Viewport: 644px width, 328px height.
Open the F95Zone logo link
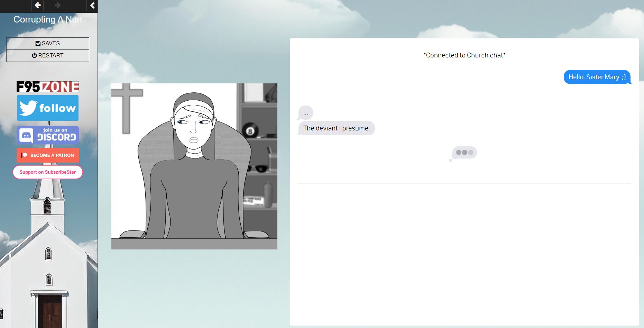pos(48,86)
